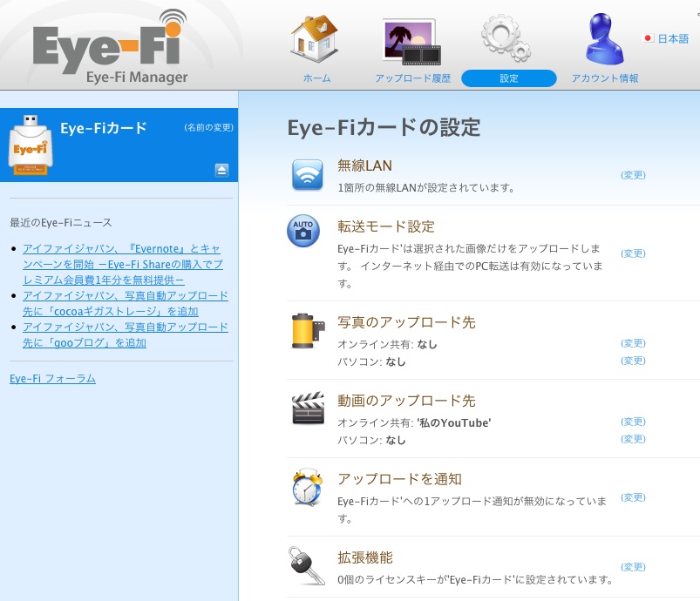
Task: Click the Eye-Fi card reader icon in sidebar
Action: tap(31, 145)
